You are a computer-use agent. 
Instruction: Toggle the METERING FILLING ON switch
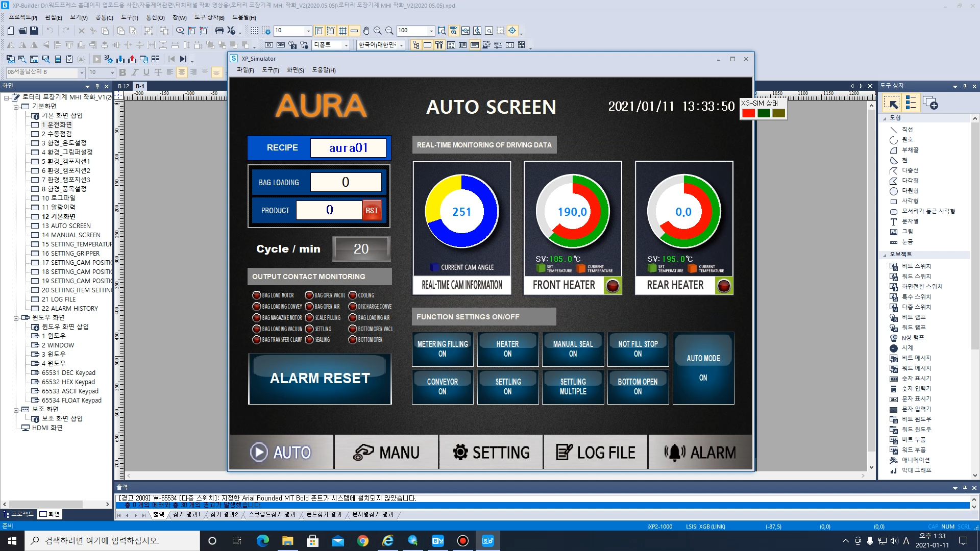click(x=442, y=349)
